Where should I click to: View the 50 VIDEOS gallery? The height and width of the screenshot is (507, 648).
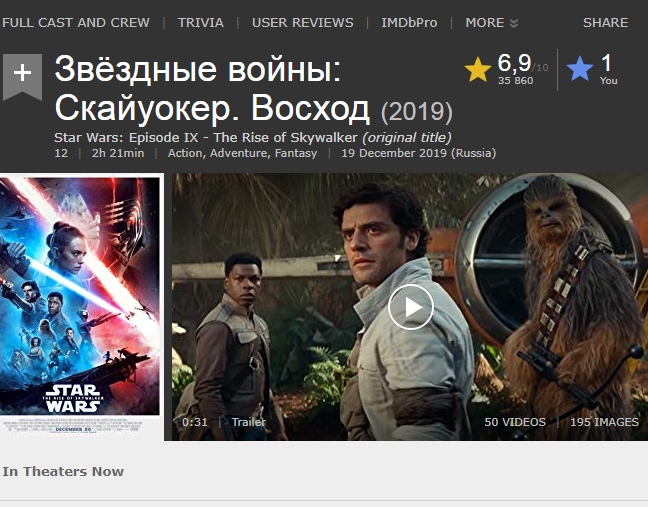(515, 422)
